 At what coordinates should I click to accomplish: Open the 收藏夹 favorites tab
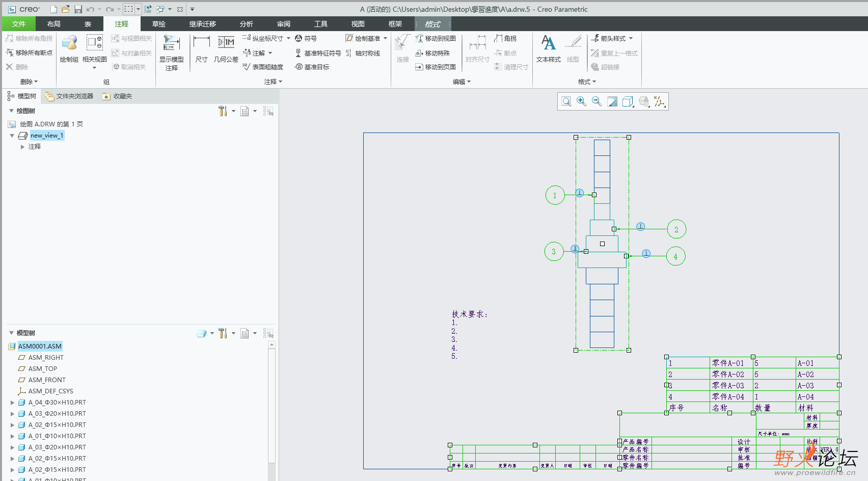[x=117, y=96]
